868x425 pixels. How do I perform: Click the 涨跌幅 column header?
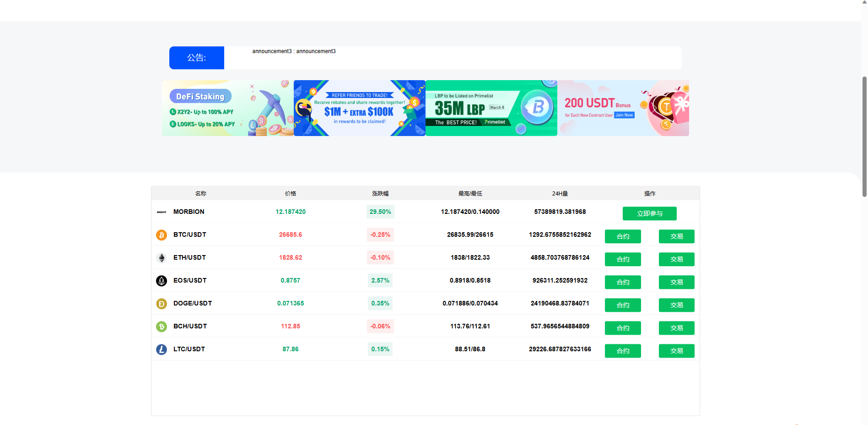tap(380, 194)
